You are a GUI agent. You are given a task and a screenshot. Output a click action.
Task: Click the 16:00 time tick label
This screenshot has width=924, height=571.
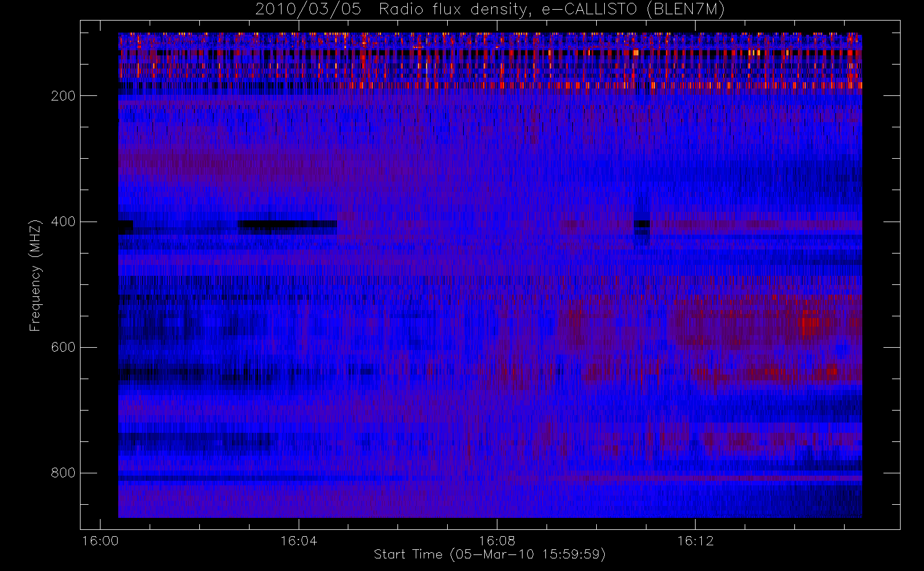[x=101, y=541]
